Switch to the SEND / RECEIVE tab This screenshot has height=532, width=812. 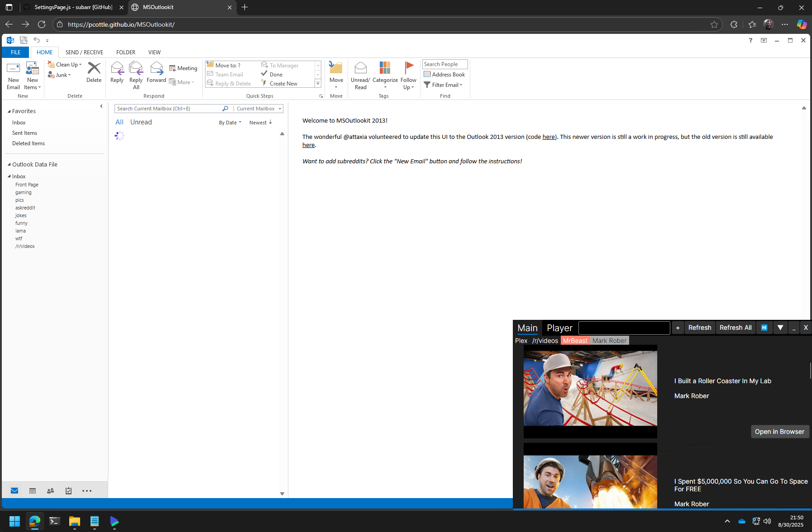point(84,52)
